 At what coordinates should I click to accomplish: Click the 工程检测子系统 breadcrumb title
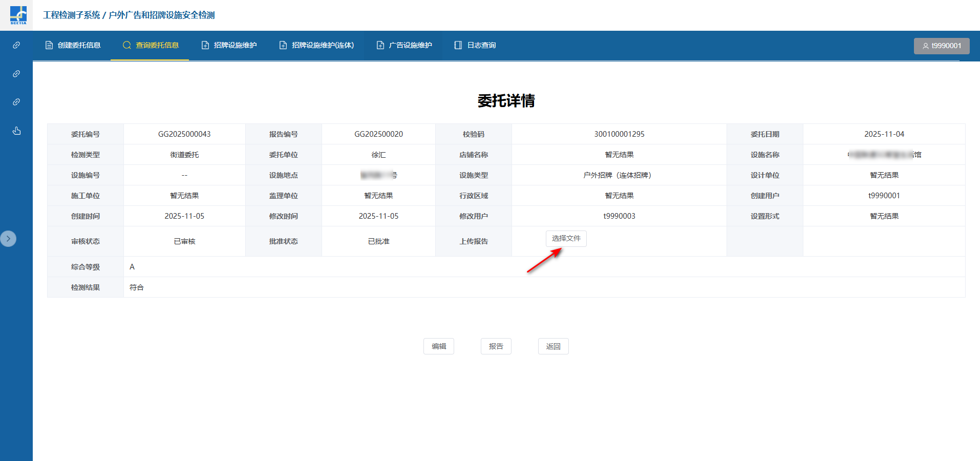click(71, 15)
